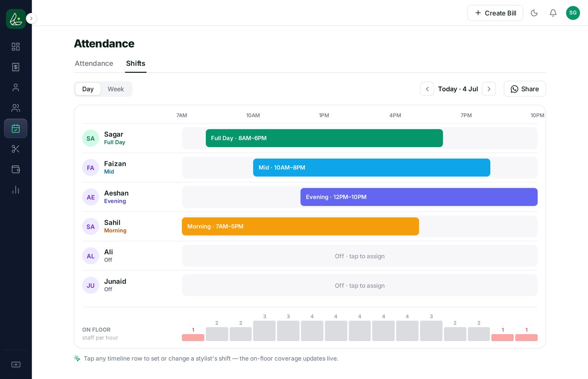Viewport: 588px width, 379px height.
Task: Share the schedule via WhatsApp
Action: [525, 89]
